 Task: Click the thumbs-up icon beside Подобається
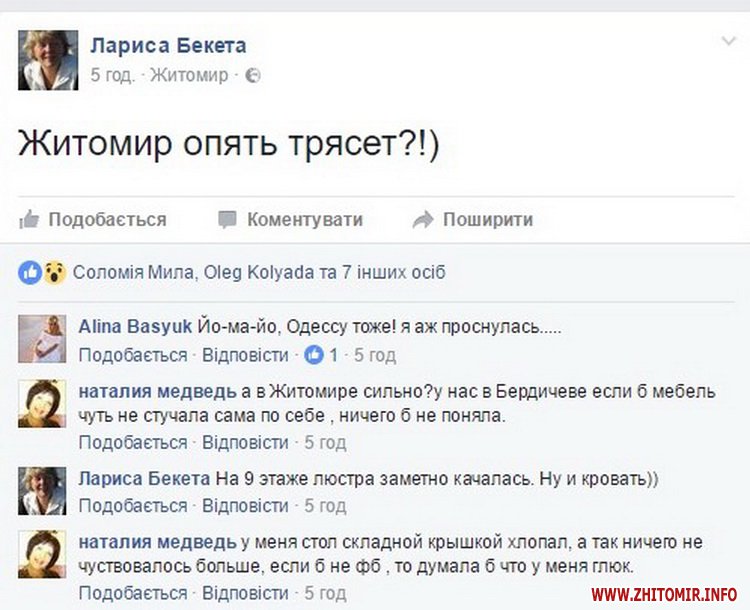pos(29,219)
